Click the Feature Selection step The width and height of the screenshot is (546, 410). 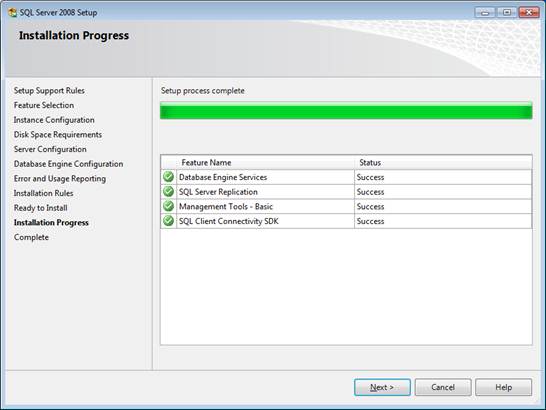coord(44,105)
